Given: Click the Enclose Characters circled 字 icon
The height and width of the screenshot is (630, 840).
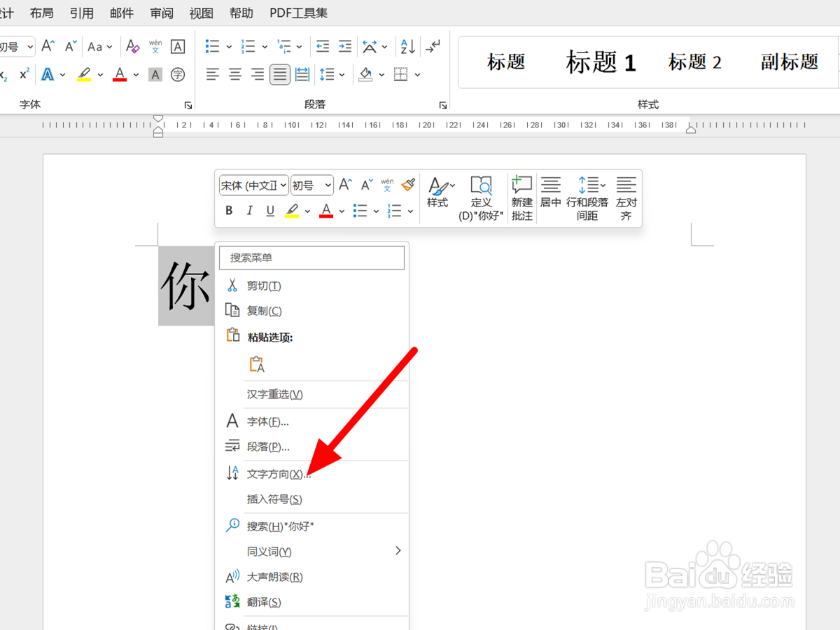Looking at the screenshot, I should pos(178,74).
